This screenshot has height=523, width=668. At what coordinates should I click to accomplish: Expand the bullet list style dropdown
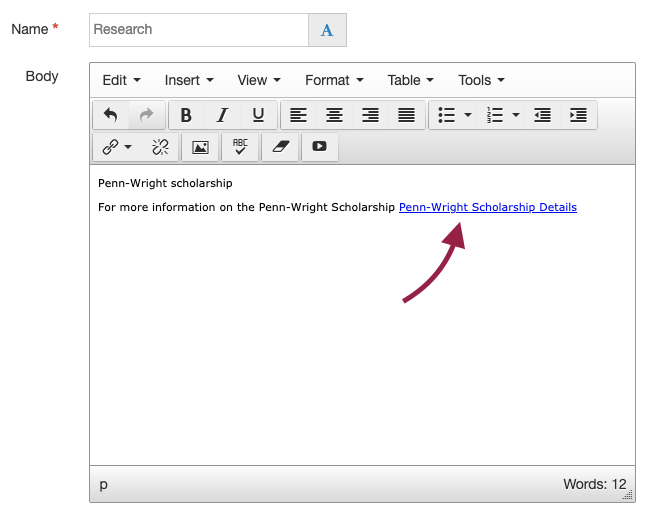pyautogui.click(x=468, y=115)
